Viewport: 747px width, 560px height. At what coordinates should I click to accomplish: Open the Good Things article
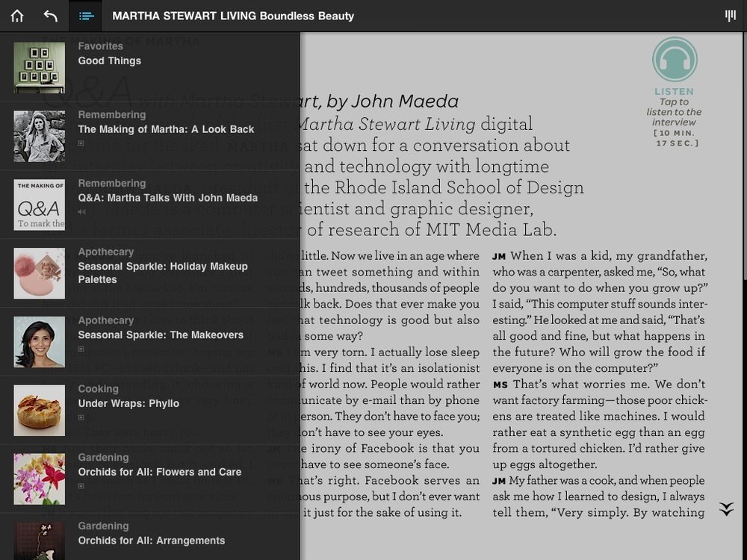tap(109, 60)
